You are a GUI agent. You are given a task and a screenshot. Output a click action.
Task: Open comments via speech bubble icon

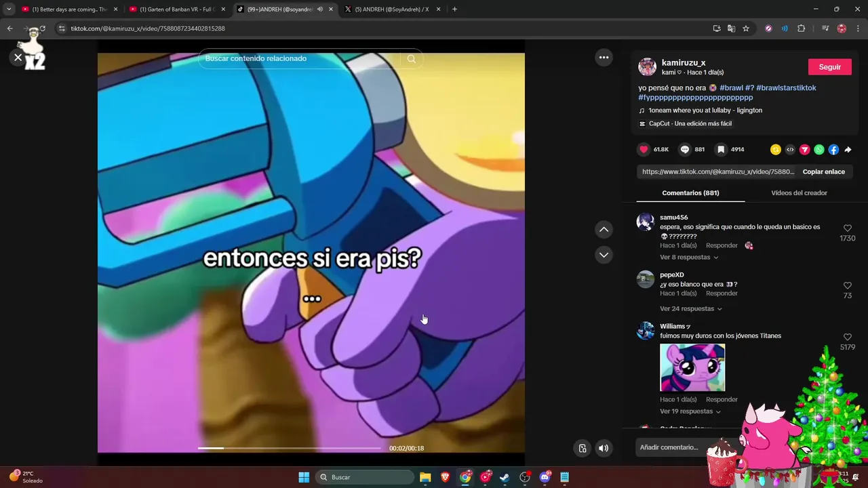[685, 149]
